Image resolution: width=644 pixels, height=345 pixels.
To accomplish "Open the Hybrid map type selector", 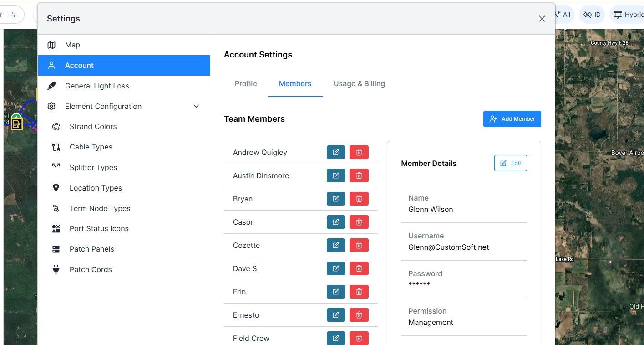I will coord(629,15).
